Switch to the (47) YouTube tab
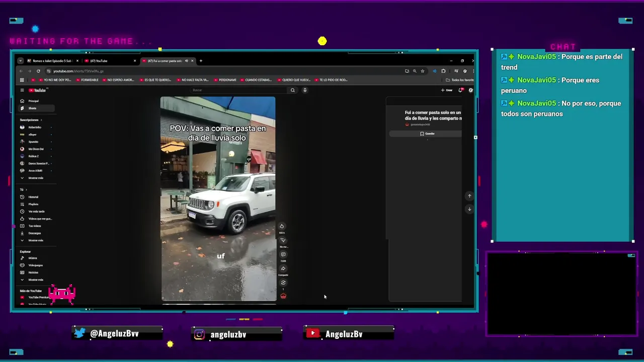 110,61
